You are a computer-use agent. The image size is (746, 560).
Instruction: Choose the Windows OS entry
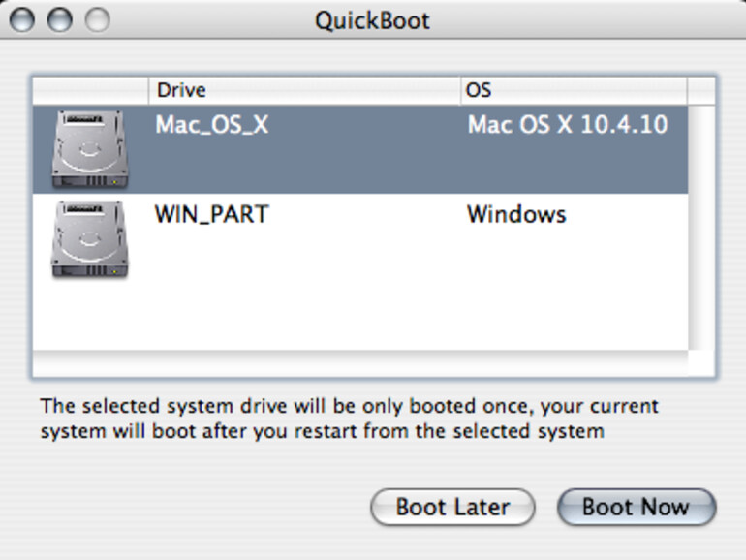click(x=515, y=214)
